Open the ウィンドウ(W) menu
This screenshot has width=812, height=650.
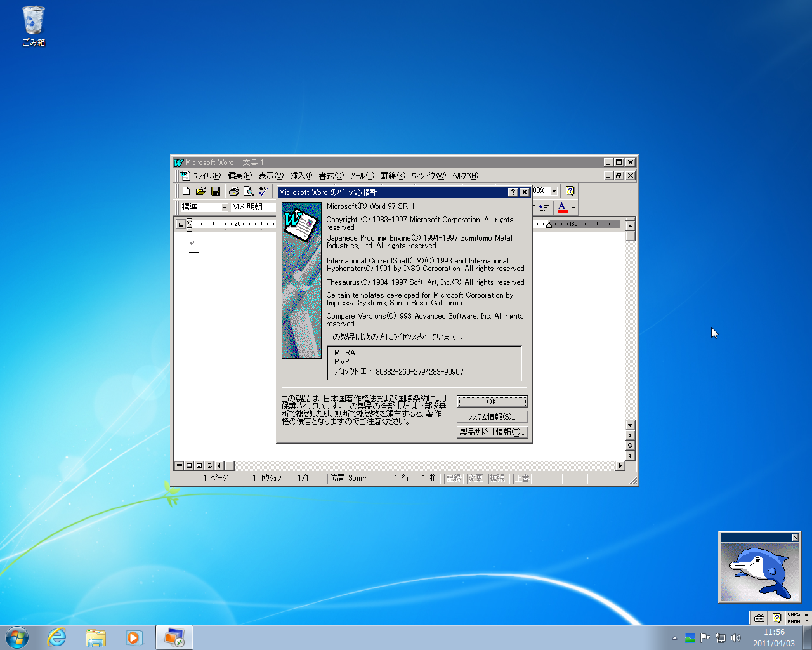429,176
